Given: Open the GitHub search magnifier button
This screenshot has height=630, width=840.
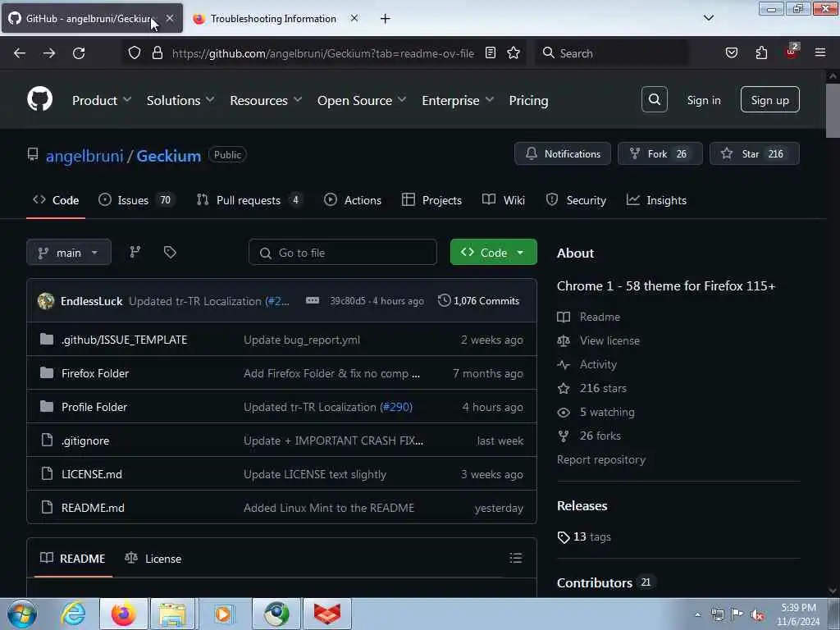Looking at the screenshot, I should 654,99.
